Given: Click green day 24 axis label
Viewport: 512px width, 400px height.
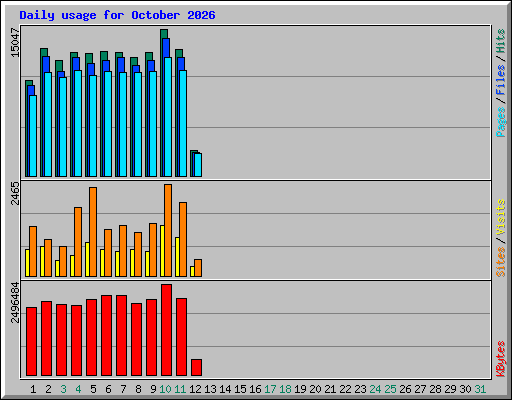Looking at the screenshot, I should coord(375,389).
